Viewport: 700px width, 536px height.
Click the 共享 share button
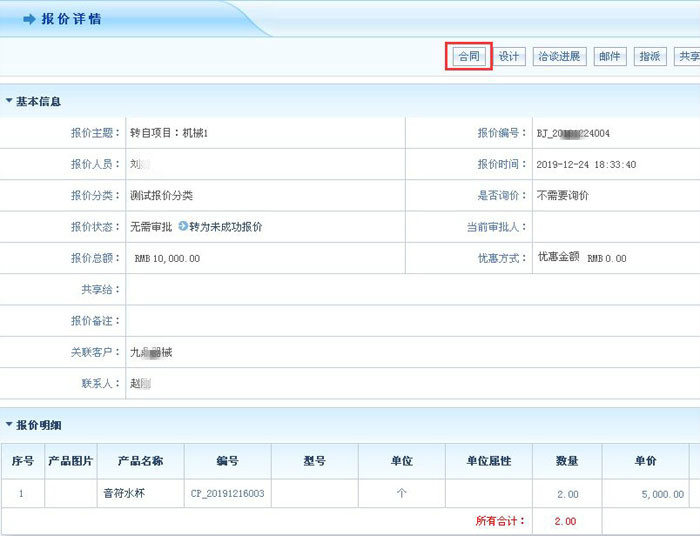coord(686,57)
